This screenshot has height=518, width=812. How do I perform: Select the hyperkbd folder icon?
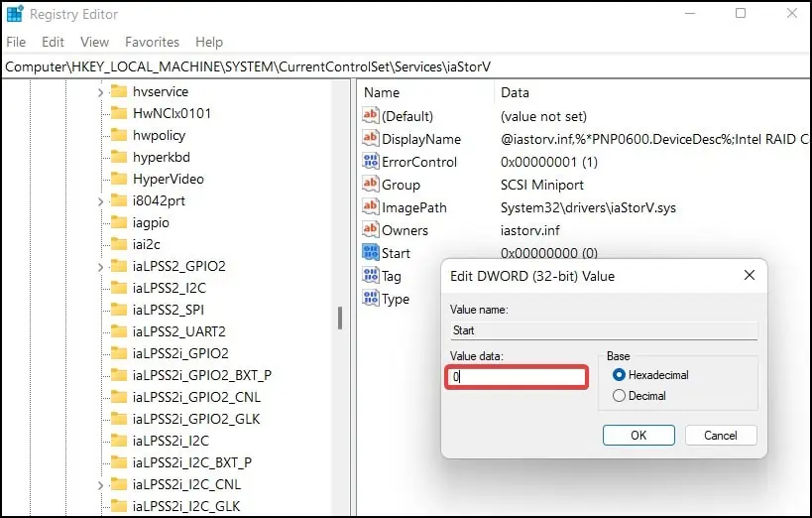click(119, 157)
